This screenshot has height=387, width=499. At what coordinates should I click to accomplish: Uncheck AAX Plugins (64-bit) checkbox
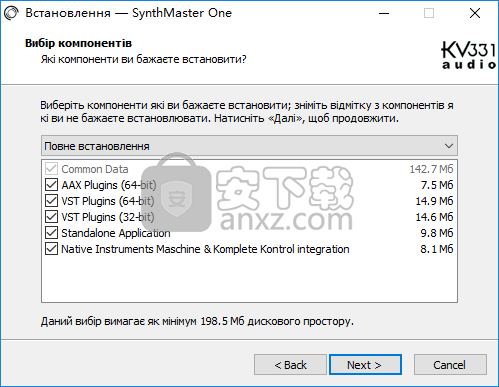pyautogui.click(x=51, y=185)
